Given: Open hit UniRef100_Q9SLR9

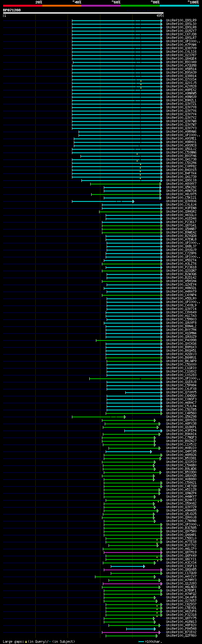Looking at the screenshot, I should [x=181, y=21].
